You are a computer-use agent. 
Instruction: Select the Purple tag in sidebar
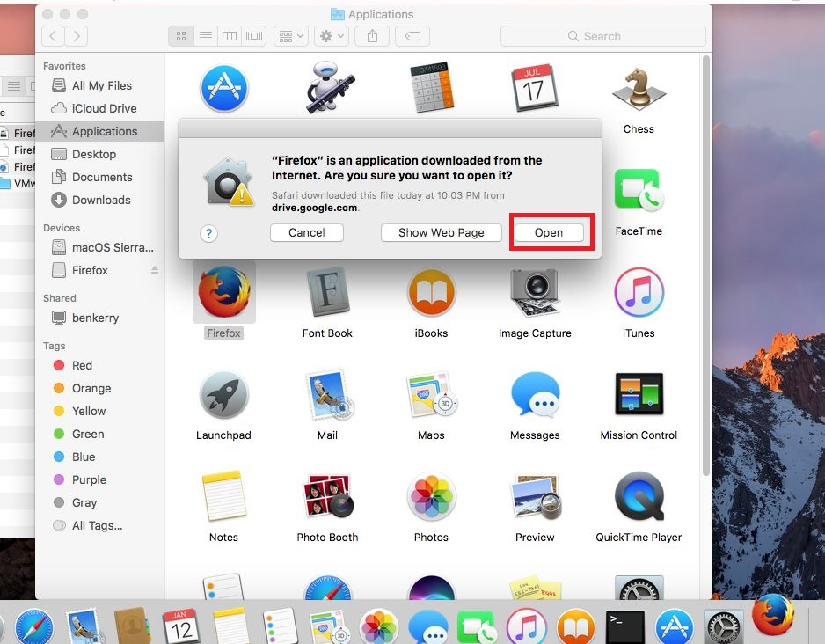[x=100, y=479]
